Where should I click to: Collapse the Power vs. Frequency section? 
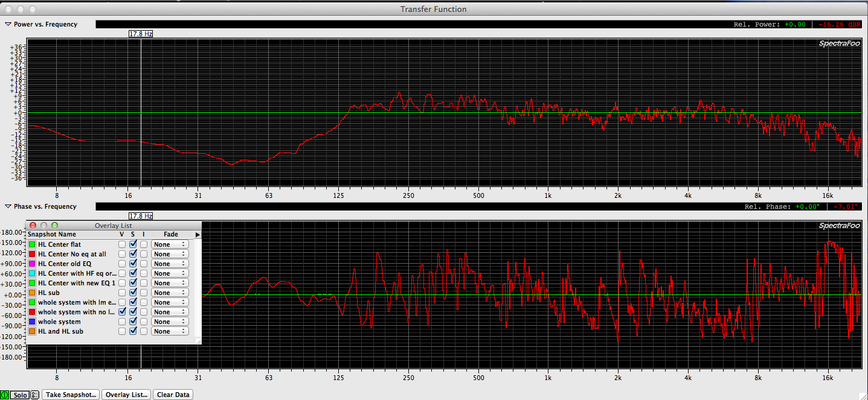(8, 24)
